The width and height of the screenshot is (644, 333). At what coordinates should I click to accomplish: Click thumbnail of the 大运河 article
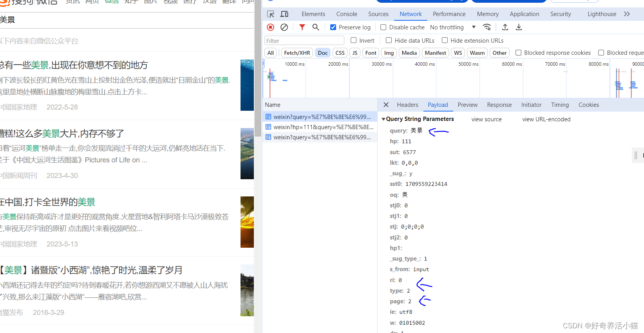[x=247, y=153]
